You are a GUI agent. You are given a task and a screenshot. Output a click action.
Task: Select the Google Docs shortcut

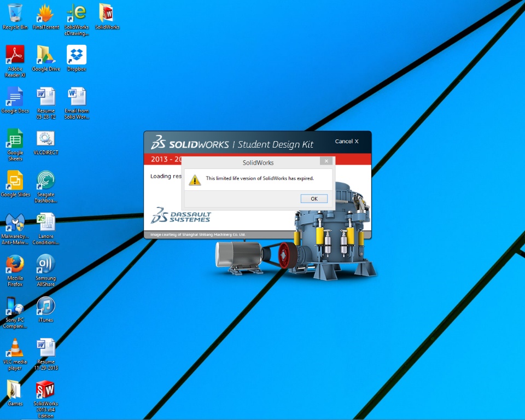(15, 100)
